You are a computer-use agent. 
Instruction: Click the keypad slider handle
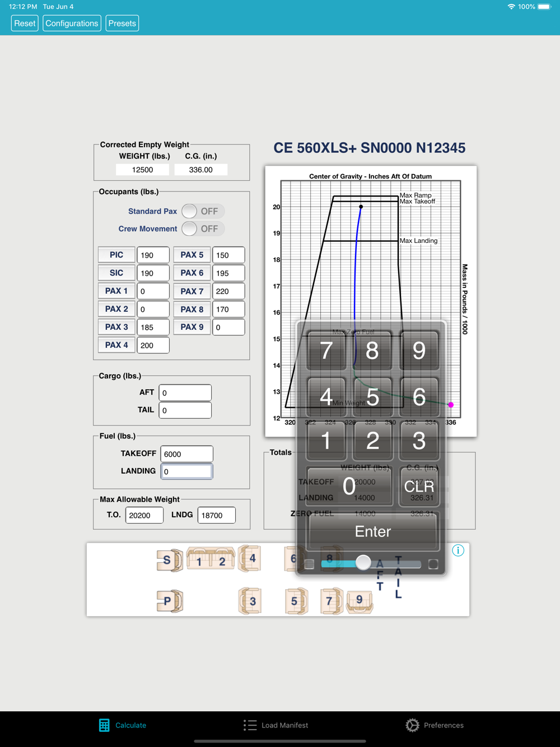coord(363,562)
